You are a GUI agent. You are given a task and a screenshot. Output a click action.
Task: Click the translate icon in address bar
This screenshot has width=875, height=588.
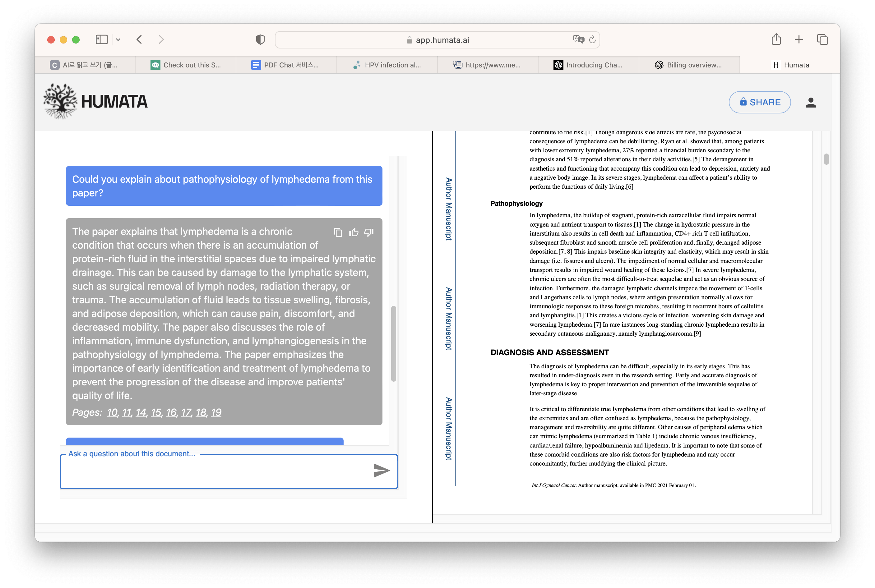pyautogui.click(x=578, y=39)
